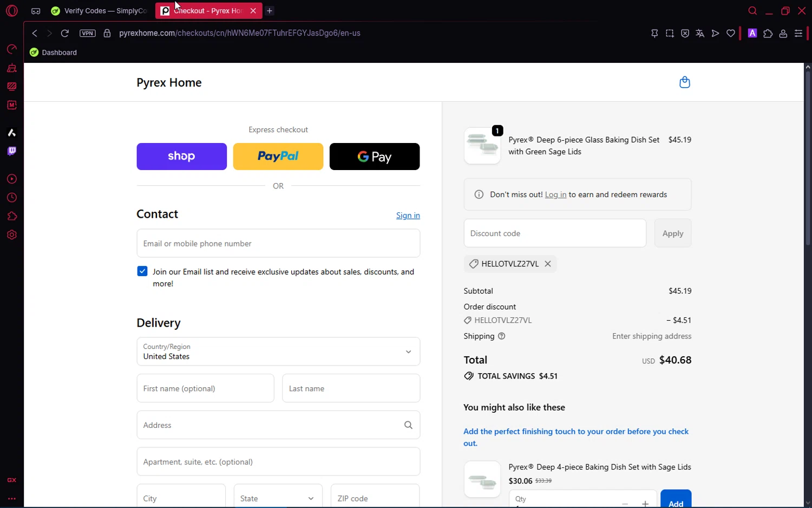
Task: Focus the Address field
Action: [278, 425]
